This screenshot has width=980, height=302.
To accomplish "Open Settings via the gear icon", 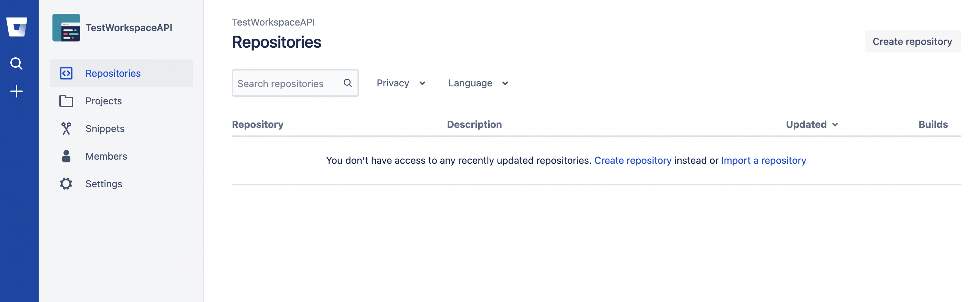I will point(66,183).
